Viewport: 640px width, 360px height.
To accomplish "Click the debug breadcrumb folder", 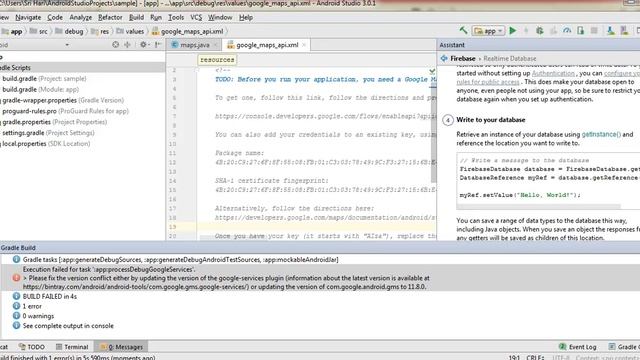I will (69, 31).
